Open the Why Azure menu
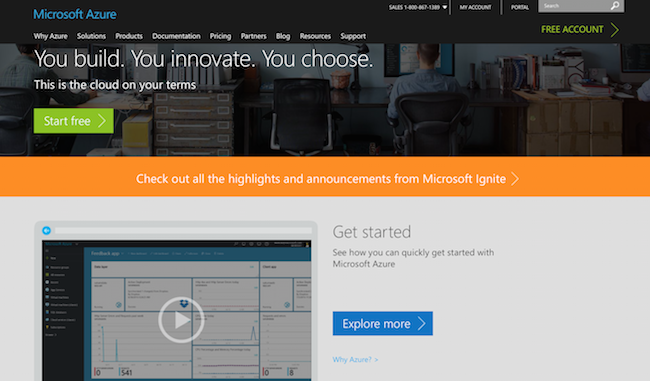Image resolution: width=650 pixels, height=381 pixels. 51,36
